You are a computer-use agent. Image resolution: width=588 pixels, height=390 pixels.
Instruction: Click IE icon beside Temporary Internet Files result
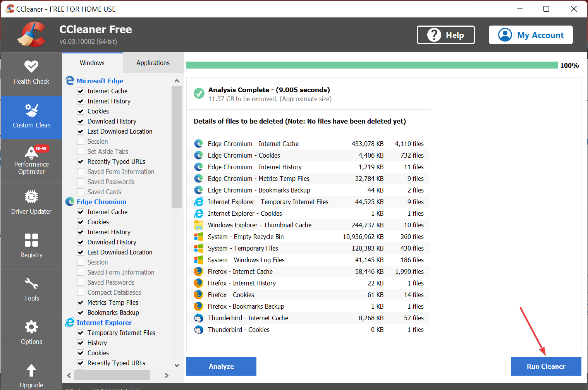coord(198,202)
